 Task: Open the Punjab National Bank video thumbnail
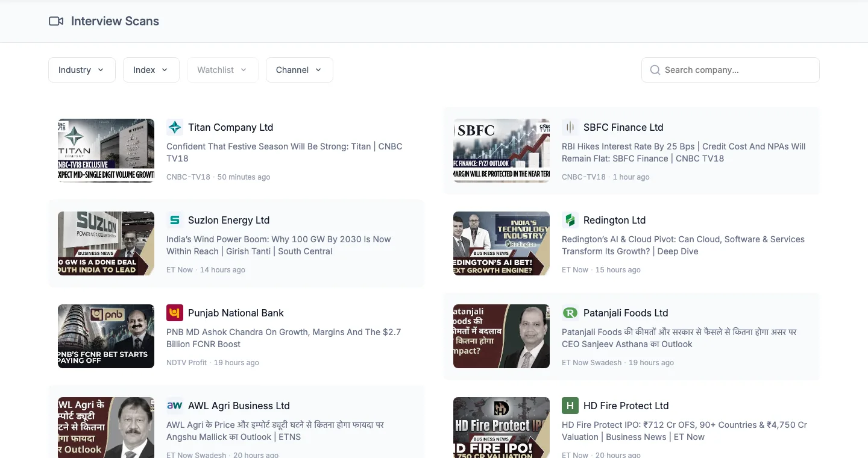(106, 336)
